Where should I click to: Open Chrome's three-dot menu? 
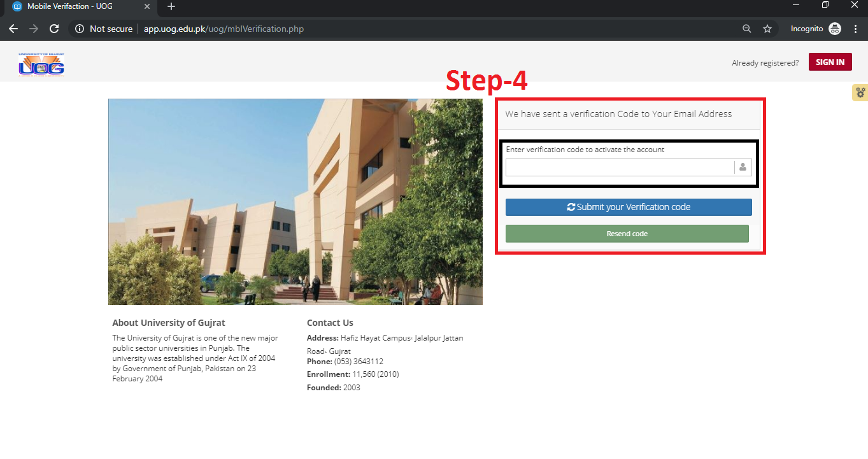point(855,28)
